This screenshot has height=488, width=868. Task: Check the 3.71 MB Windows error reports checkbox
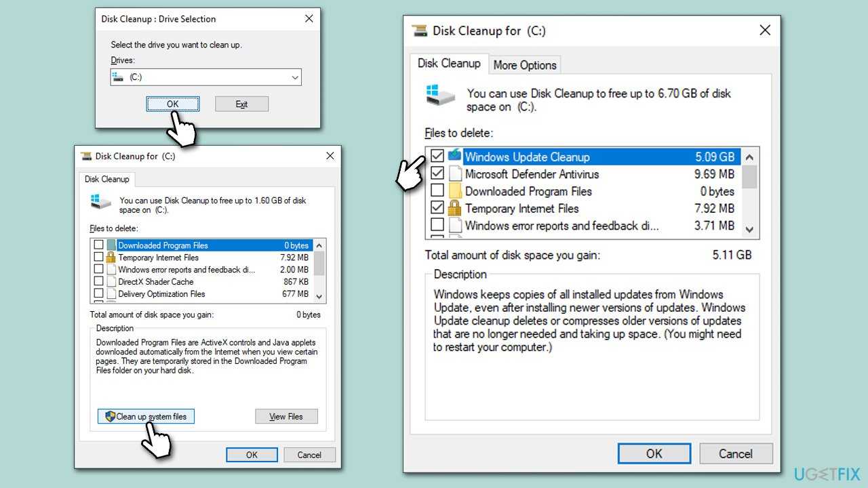pyautogui.click(x=437, y=225)
